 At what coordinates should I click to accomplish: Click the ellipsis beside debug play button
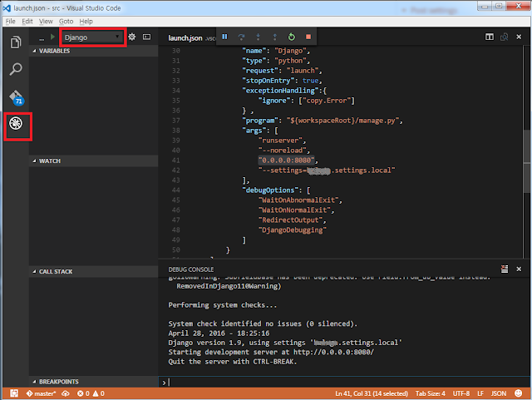click(x=42, y=39)
